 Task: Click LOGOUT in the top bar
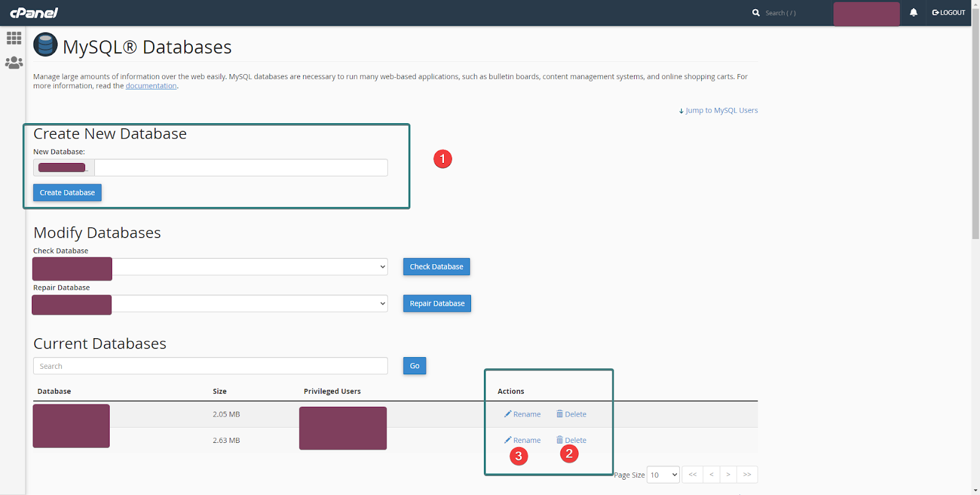[x=948, y=13]
